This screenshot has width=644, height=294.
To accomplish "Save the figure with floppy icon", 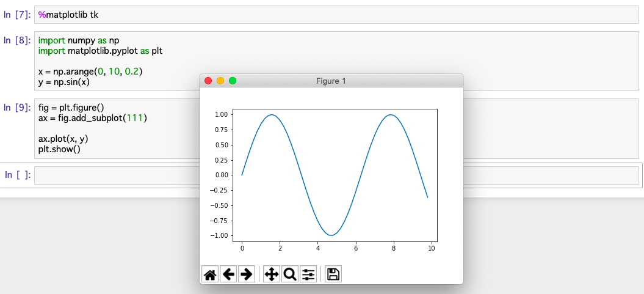I will pos(333,274).
